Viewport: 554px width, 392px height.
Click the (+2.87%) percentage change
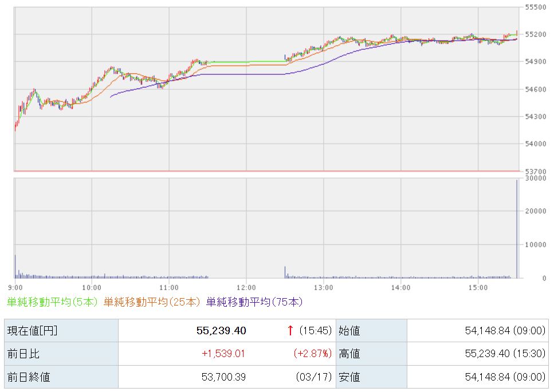coord(312,354)
